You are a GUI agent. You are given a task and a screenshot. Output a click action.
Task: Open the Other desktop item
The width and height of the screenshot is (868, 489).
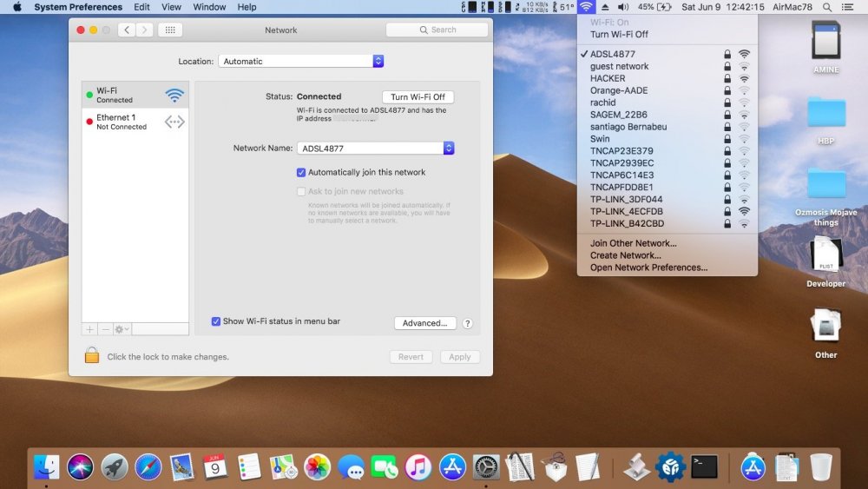[x=826, y=327]
